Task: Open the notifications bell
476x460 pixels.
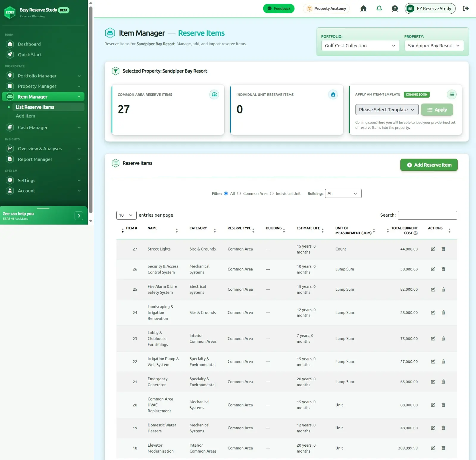Action: [379, 9]
